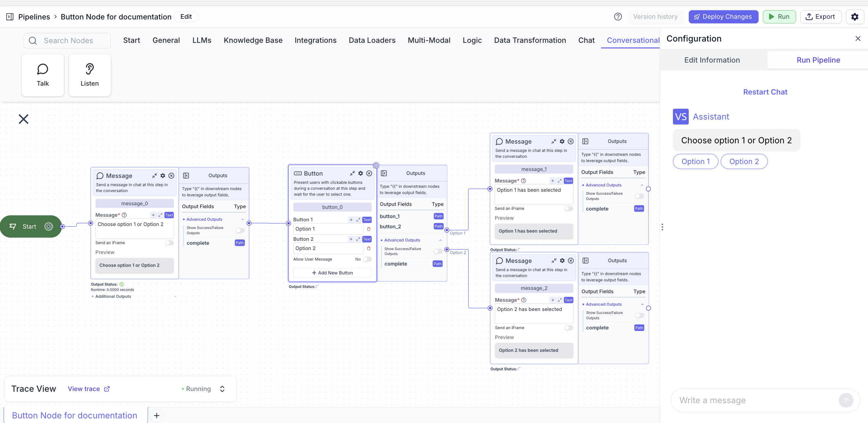868x423 pixels.
Task: Collapse Button node outputs panel icon
Action: click(x=384, y=173)
